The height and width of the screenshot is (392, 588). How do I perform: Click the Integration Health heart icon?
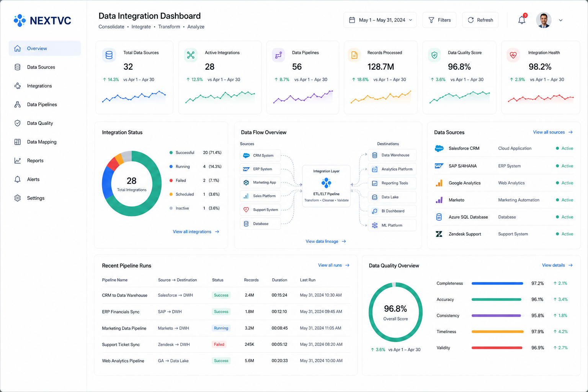coord(513,55)
